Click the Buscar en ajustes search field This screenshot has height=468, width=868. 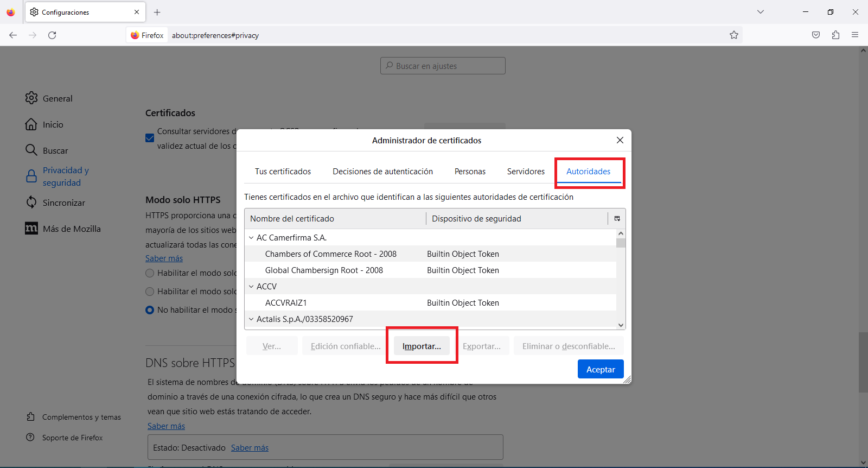coord(443,66)
